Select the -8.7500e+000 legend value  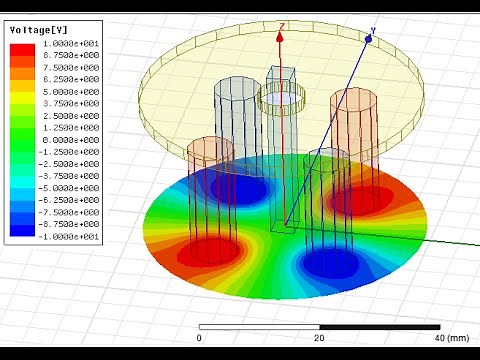pos(69,224)
